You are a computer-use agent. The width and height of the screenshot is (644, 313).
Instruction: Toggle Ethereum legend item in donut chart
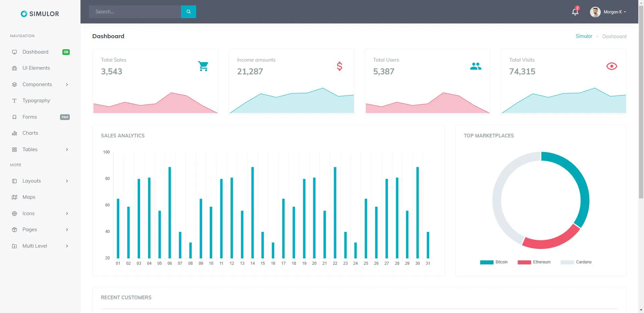tap(534, 262)
